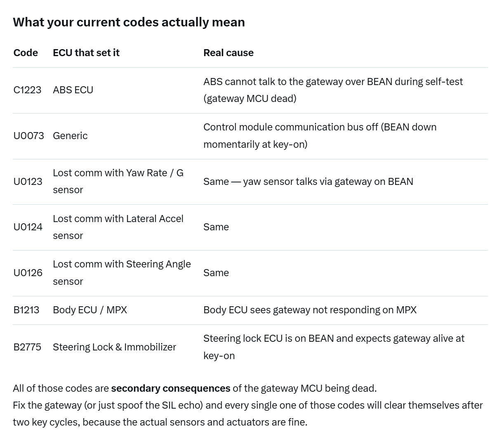Select the B2775 code cell
Viewport: 504px width, 440px height.
tap(27, 347)
